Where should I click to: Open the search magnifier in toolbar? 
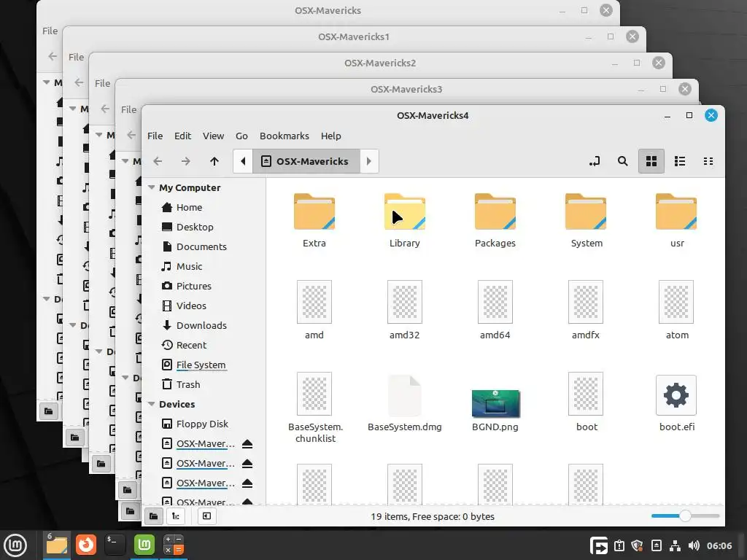[x=622, y=161]
